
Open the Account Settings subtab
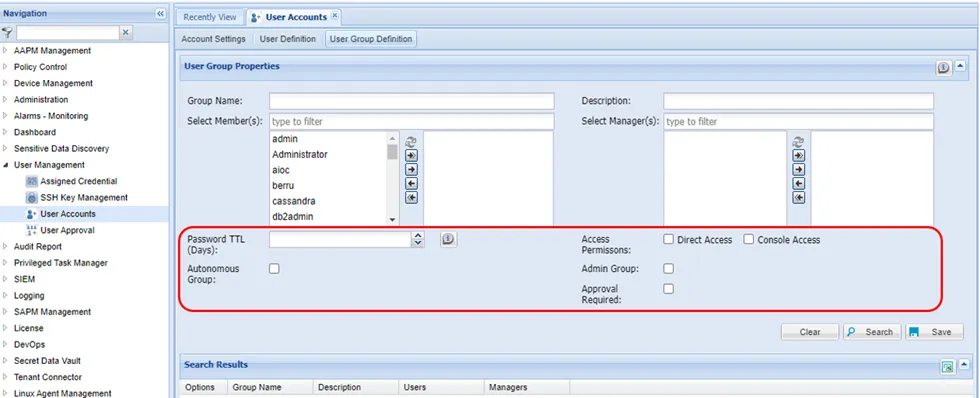pos(213,39)
